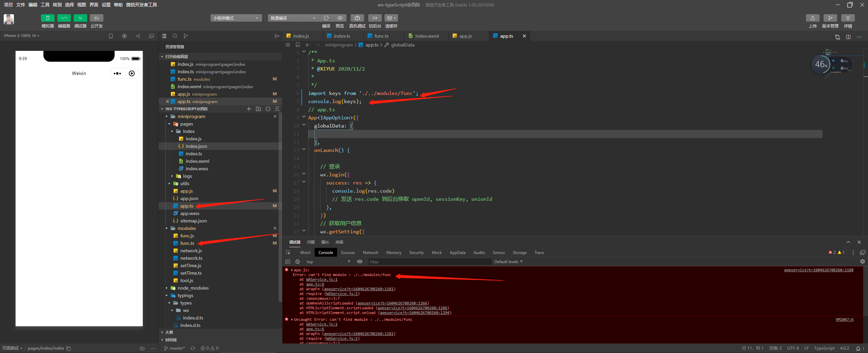The width and height of the screenshot is (868, 353).
Task: Clear the console output
Action: (297, 262)
